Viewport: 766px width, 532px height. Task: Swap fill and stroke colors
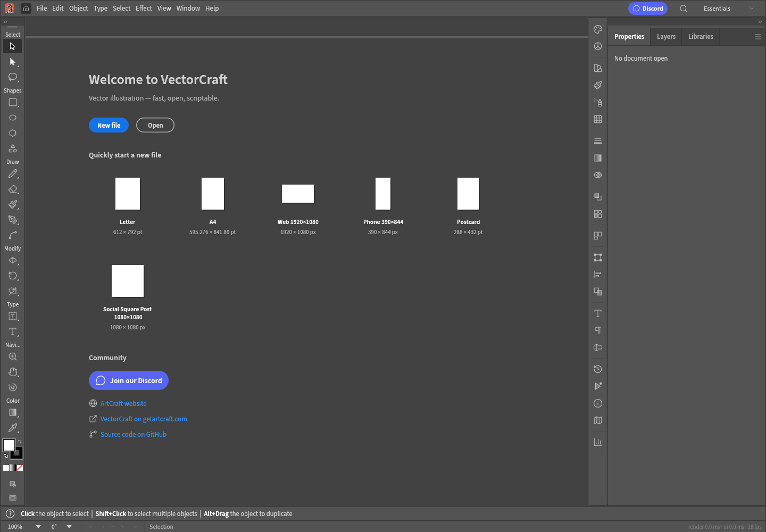[x=20, y=442]
